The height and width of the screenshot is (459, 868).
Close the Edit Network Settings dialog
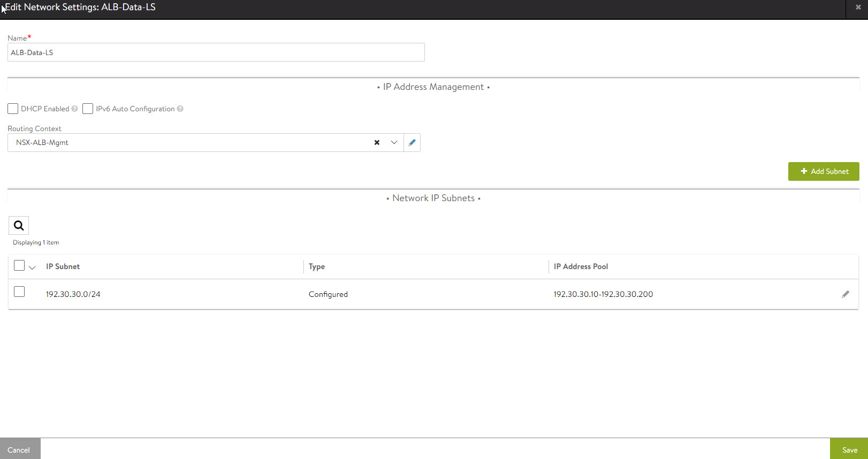(x=858, y=7)
